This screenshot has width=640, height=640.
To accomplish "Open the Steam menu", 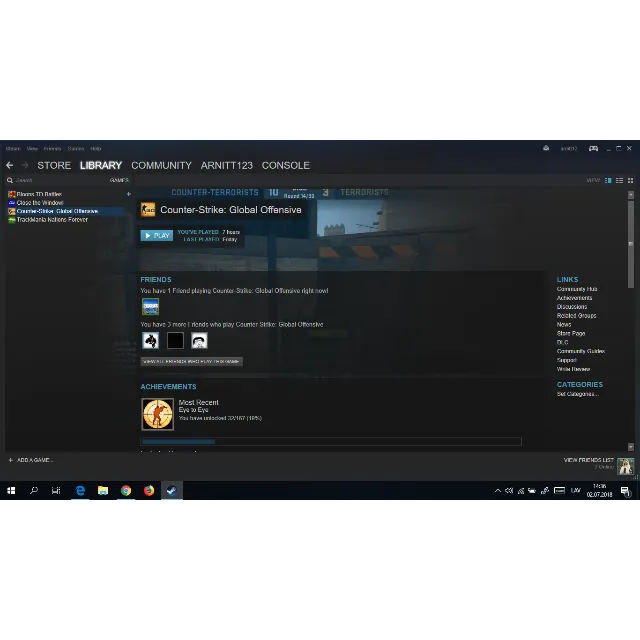I will click(13, 149).
